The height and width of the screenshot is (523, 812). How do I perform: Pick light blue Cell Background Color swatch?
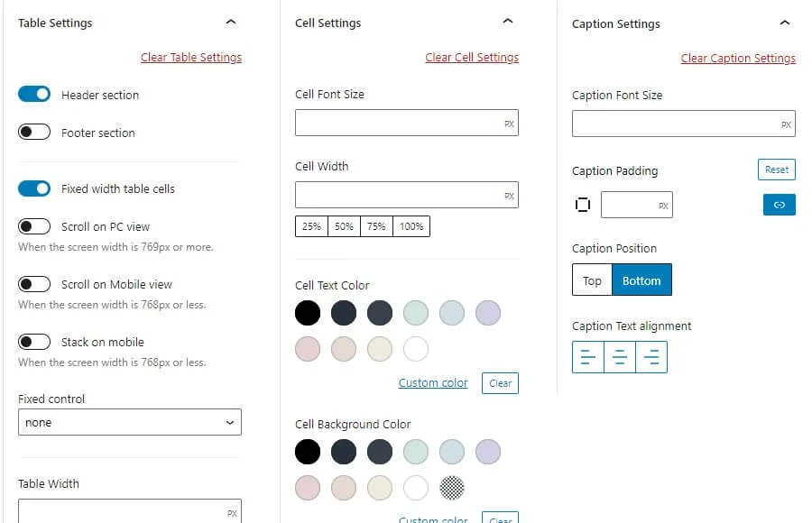tap(452, 452)
